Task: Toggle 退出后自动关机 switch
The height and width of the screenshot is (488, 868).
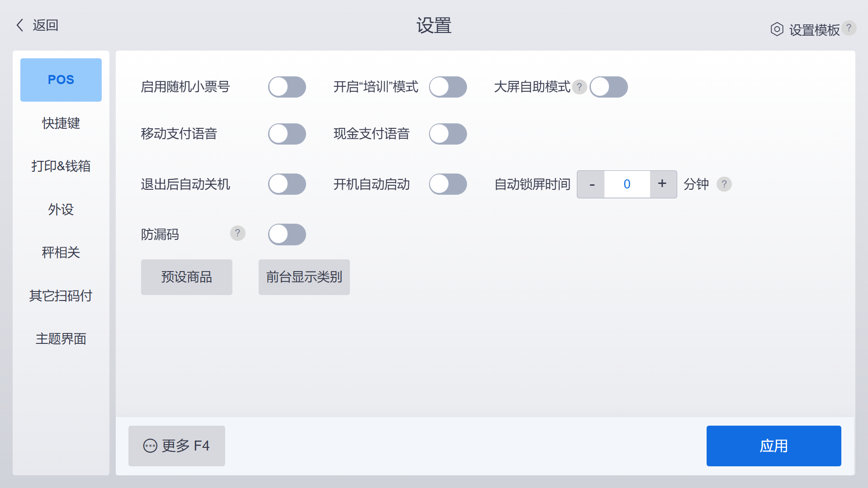Action: coord(287,184)
